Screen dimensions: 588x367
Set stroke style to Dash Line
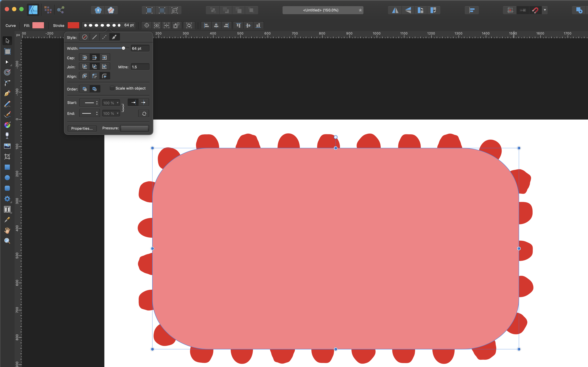(x=104, y=37)
